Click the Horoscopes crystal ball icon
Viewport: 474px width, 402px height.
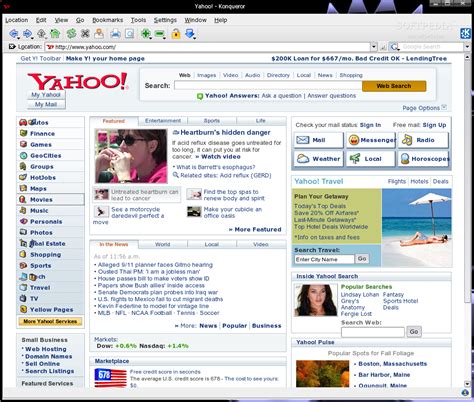405,159
